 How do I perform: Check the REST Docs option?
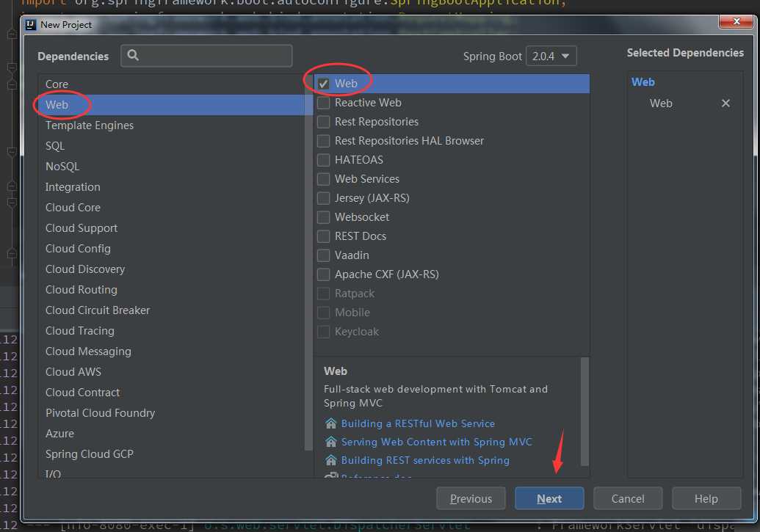point(323,236)
